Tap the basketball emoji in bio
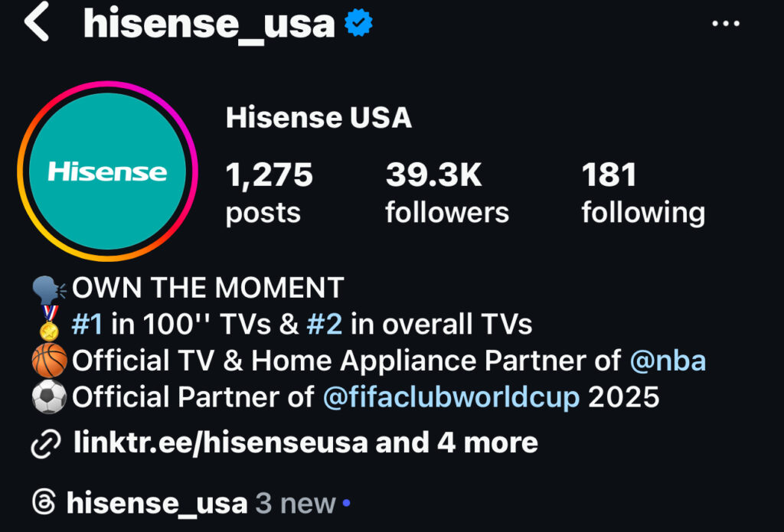784x532 pixels. (49, 361)
